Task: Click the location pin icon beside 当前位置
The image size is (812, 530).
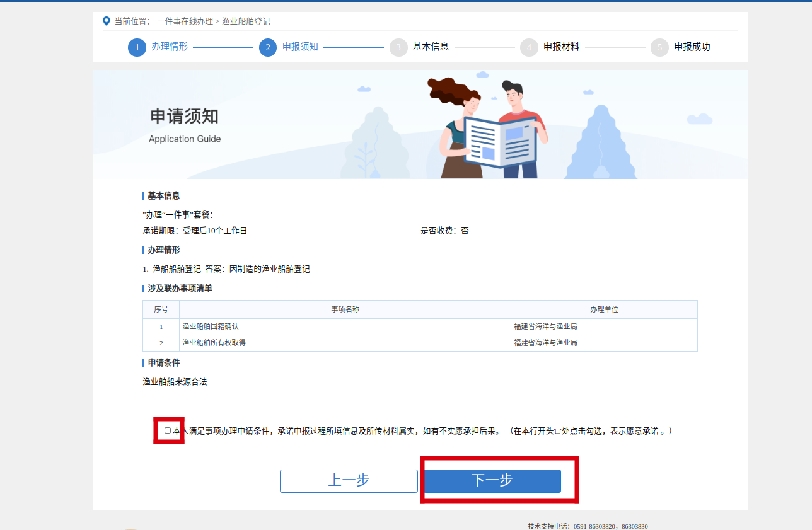Action: click(107, 21)
